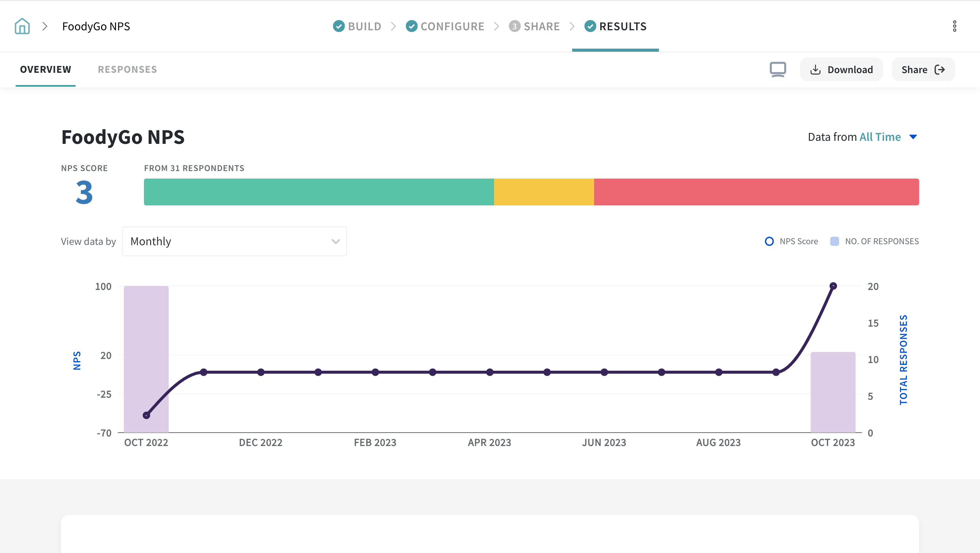Viewport: 980px width, 553px height.
Task: Click the Download button
Action: point(841,70)
